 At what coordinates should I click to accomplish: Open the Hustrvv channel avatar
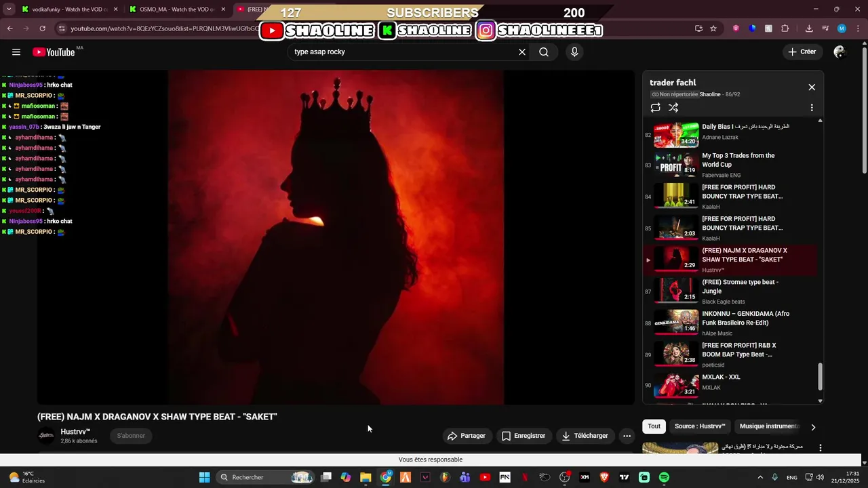[x=46, y=436]
